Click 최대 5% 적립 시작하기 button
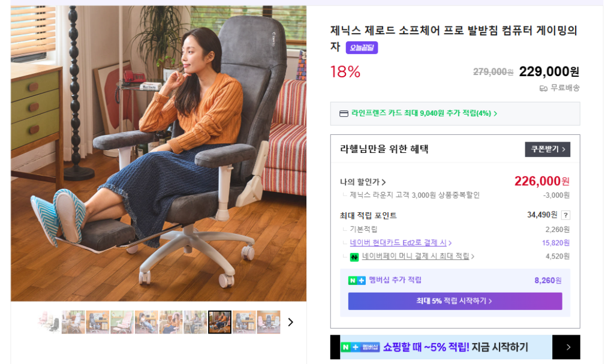This screenshot has width=614, height=364. pos(455,301)
